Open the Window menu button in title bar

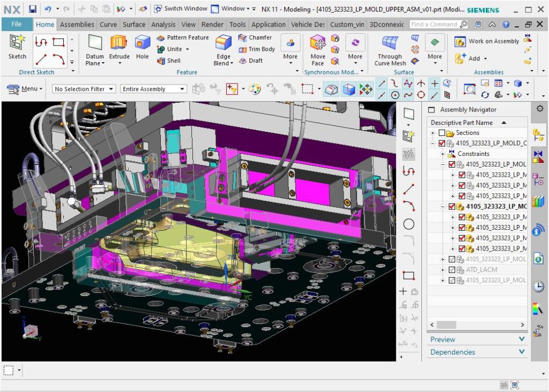(x=231, y=9)
